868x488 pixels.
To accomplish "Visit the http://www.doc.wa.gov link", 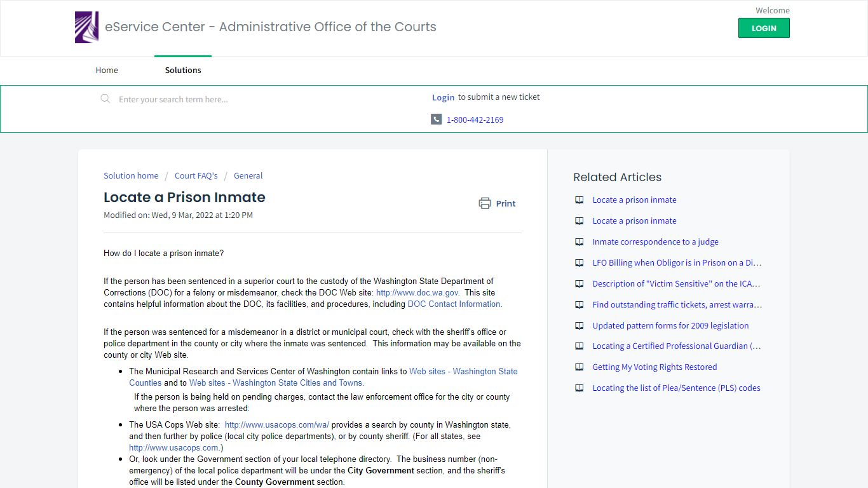I will click(417, 293).
